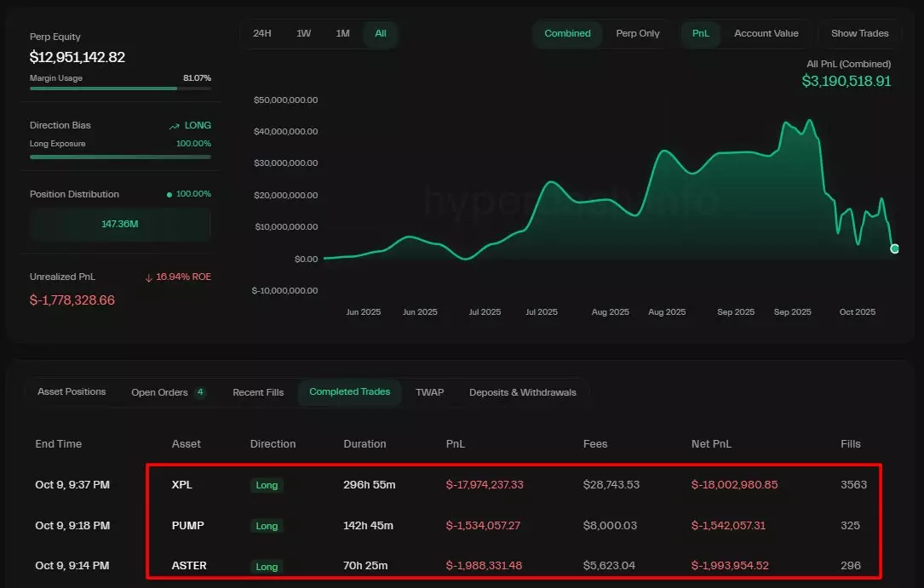Enable Show Trades on chart

point(859,33)
